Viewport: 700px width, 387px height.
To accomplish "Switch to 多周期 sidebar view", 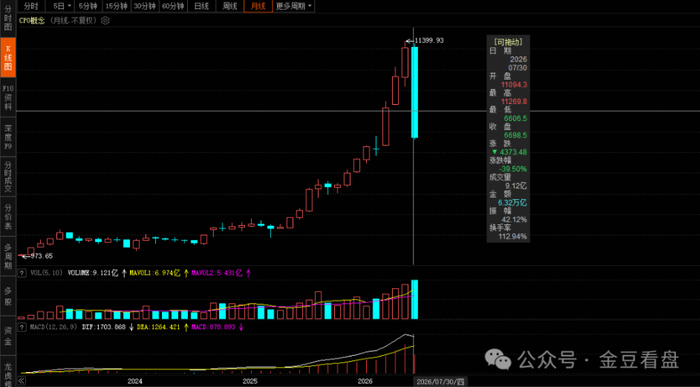I will click(8, 256).
